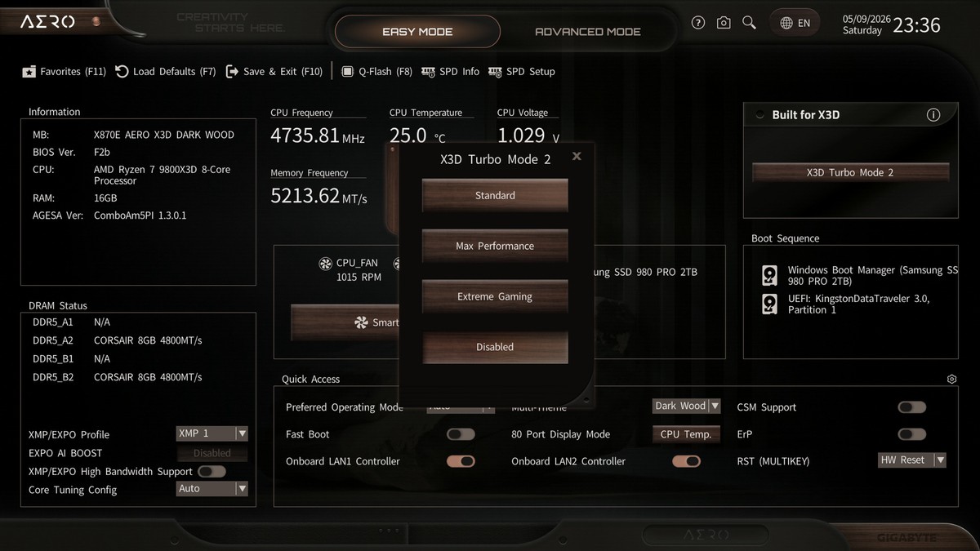The width and height of the screenshot is (980, 551).
Task: Open Q-Flash (F8) utility
Action: coord(376,71)
